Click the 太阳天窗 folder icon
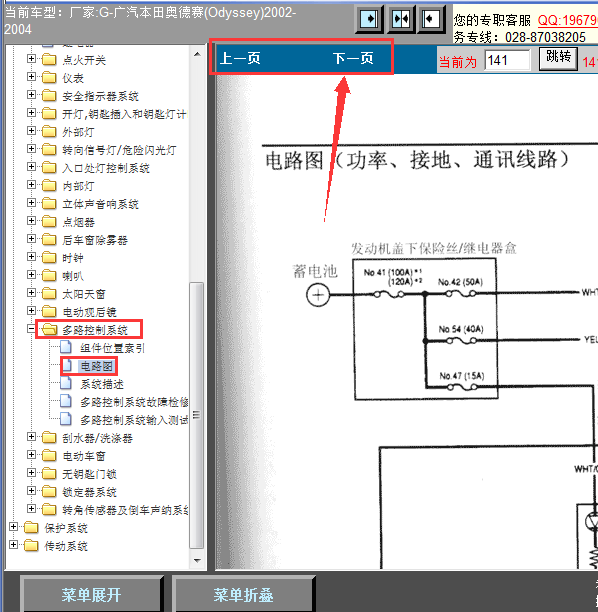This screenshot has width=598, height=612. (49, 294)
